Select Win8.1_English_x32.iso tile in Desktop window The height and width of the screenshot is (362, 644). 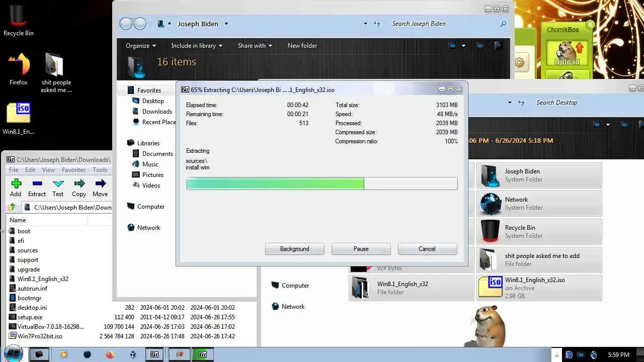pos(539,288)
